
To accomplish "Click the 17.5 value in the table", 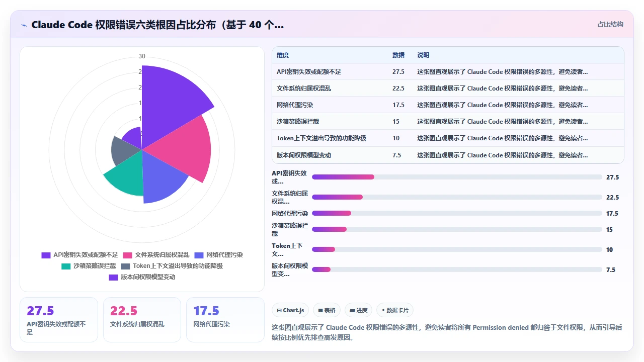I will click(x=398, y=105).
